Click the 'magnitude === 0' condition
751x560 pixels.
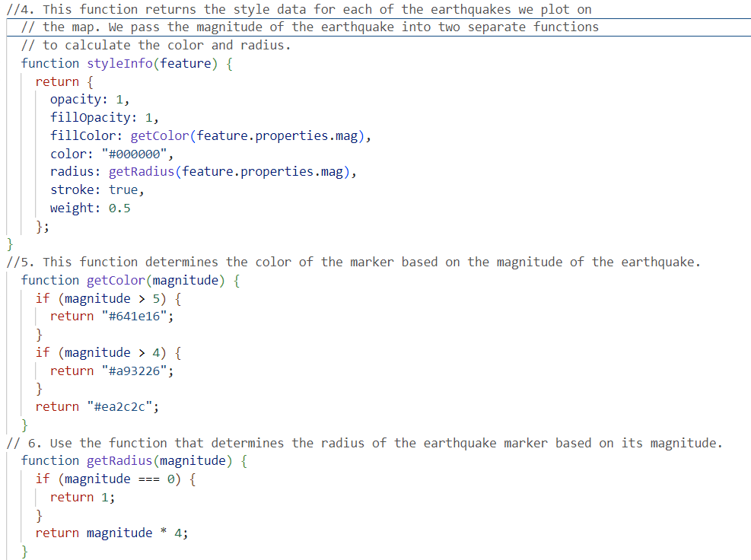click(119, 479)
